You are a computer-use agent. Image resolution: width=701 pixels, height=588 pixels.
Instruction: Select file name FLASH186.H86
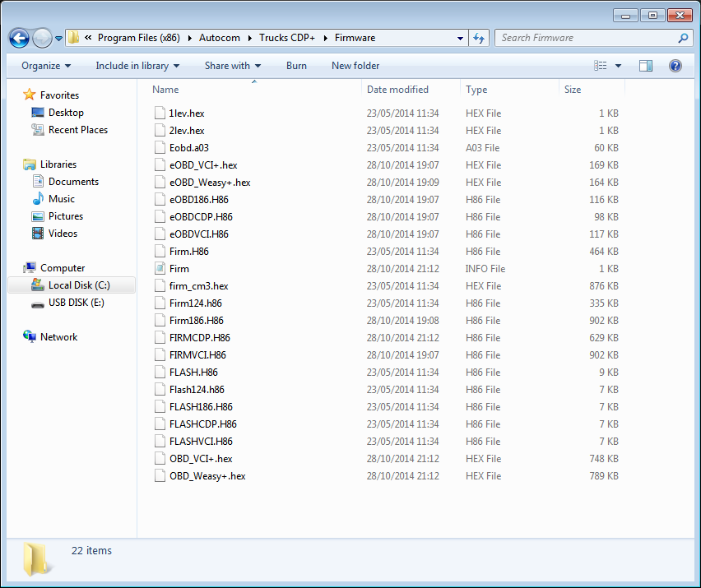201,407
